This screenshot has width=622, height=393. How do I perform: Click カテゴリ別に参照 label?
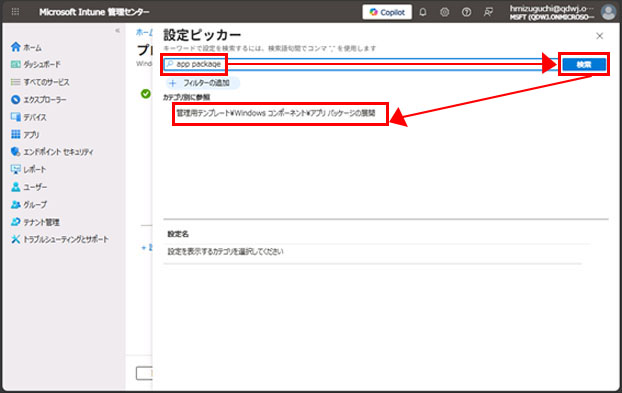(x=186, y=97)
